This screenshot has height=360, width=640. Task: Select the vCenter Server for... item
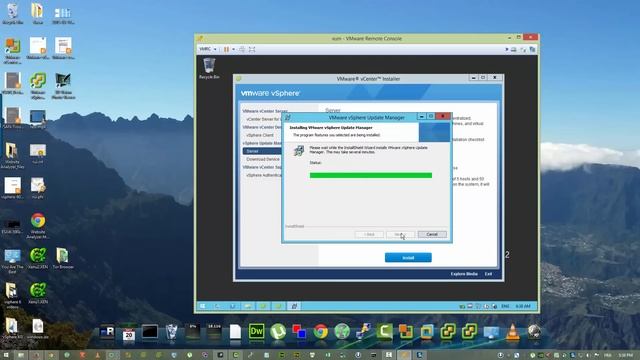coord(263,119)
